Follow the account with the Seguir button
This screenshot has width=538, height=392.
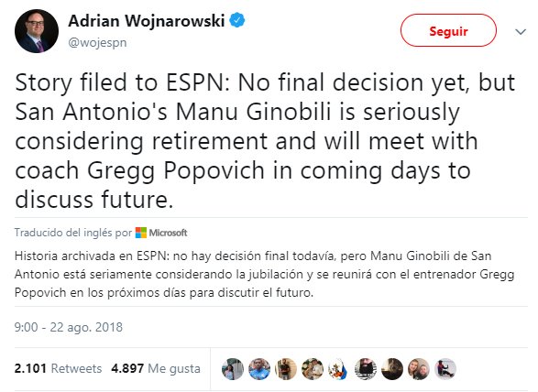point(448,30)
